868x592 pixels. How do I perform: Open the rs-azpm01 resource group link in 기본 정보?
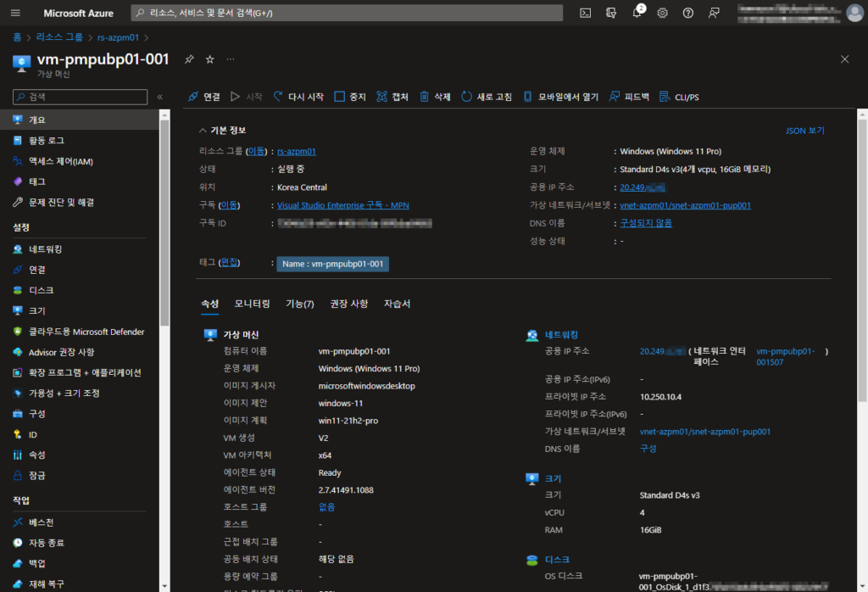click(x=296, y=151)
